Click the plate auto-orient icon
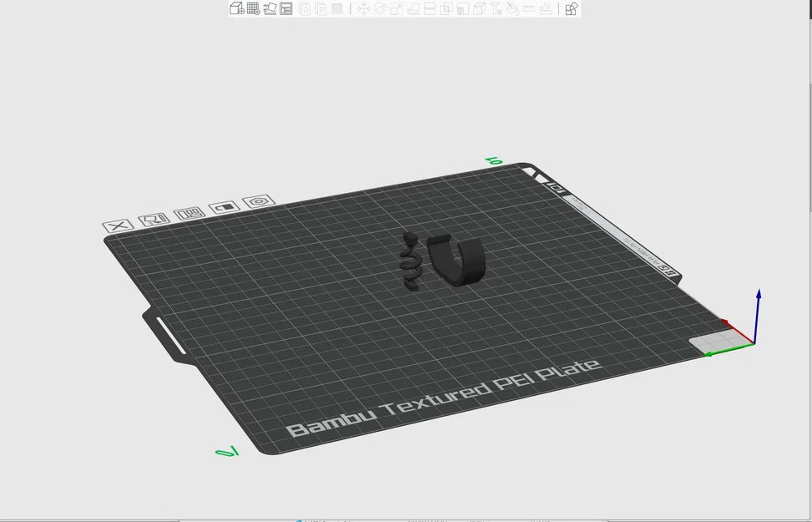The image size is (812, 522). click(154, 220)
